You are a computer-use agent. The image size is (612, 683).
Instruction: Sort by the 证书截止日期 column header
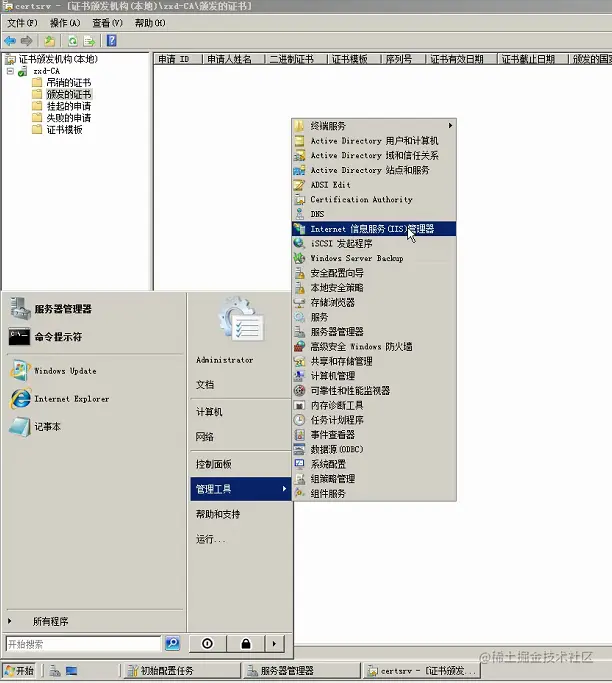533,59
